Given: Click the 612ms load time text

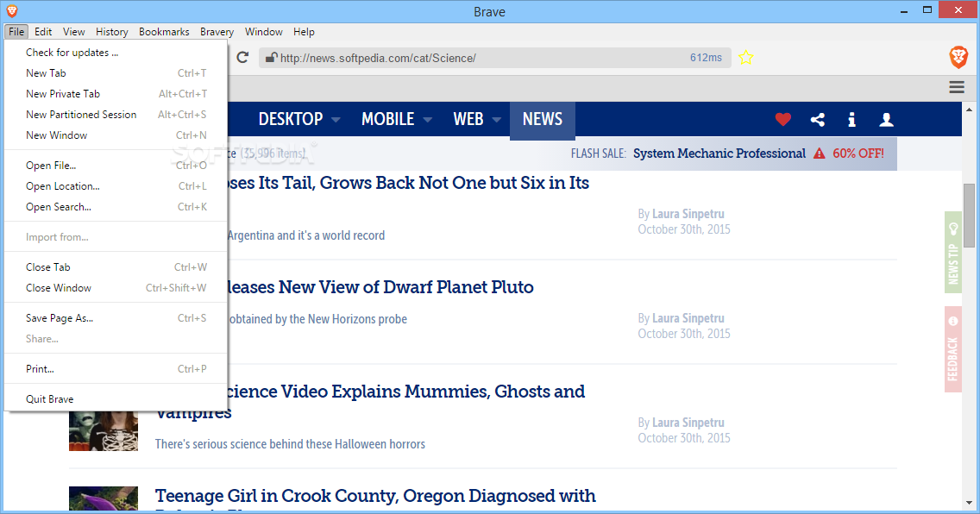Looking at the screenshot, I should click(x=706, y=58).
